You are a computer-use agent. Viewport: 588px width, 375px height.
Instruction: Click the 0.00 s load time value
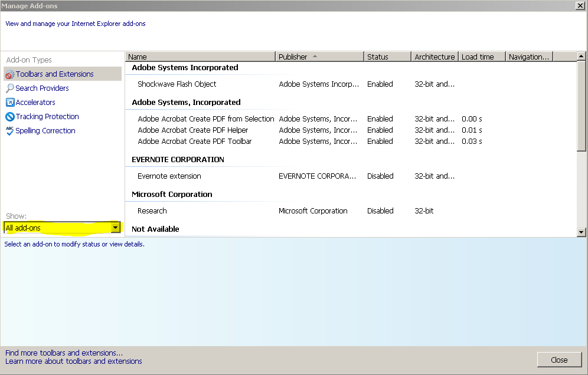click(x=472, y=119)
